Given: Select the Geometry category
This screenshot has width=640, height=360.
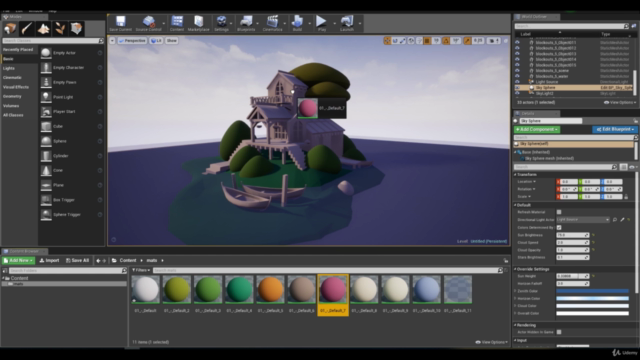Looking at the screenshot, I should pos(12,96).
